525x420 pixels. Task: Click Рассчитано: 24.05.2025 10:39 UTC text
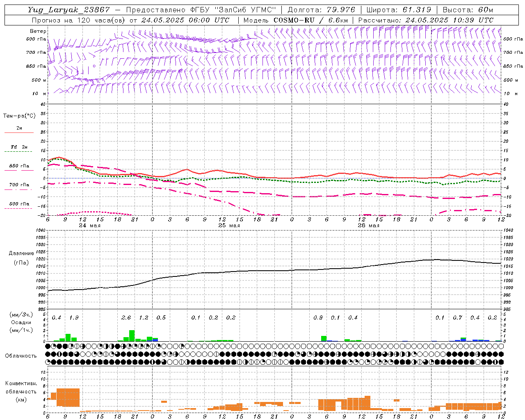tap(426, 20)
